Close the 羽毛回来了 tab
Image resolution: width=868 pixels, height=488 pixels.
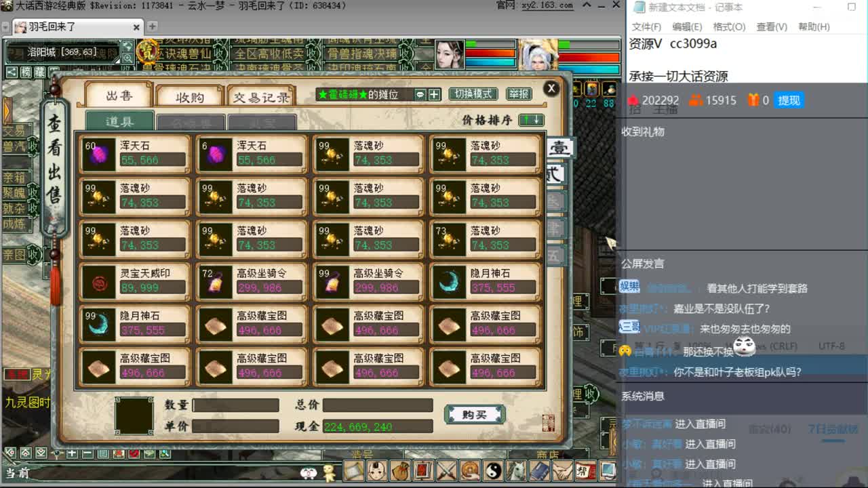click(136, 27)
